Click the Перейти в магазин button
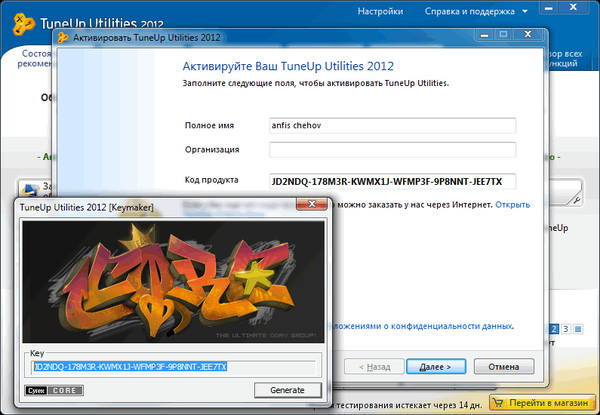Viewport: 600px width, 415px height. coord(542,403)
